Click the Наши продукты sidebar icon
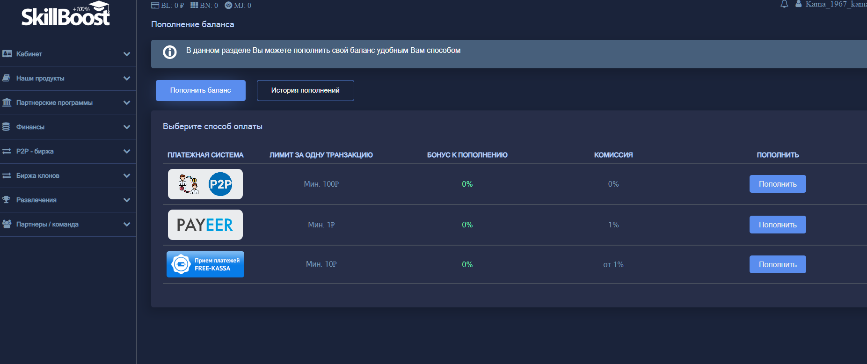Screen dimensions: 867x364 tap(7, 78)
